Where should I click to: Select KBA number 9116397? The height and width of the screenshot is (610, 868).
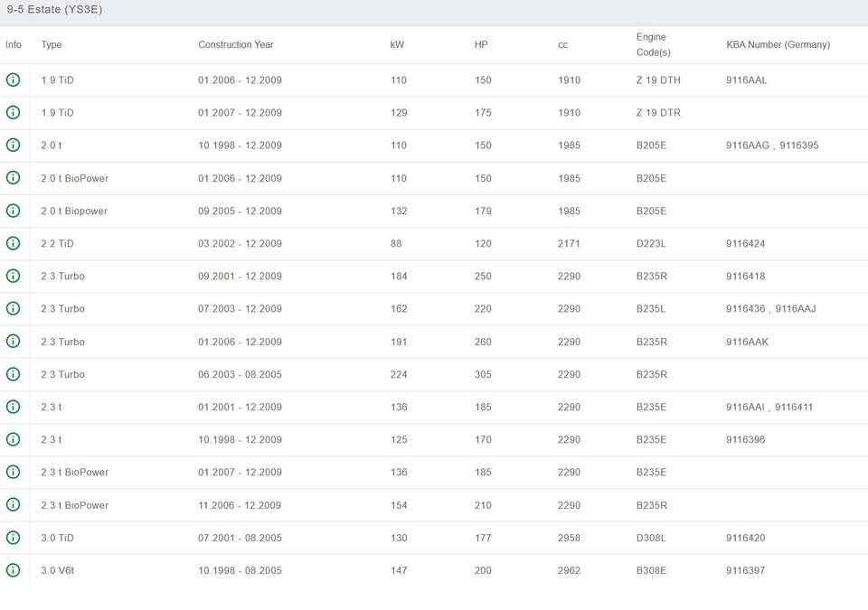tap(745, 571)
